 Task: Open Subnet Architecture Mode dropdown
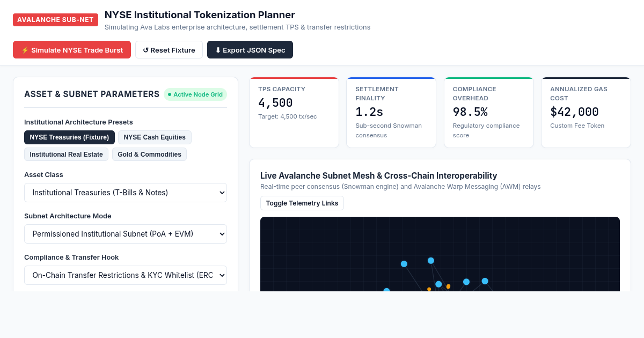(126, 234)
